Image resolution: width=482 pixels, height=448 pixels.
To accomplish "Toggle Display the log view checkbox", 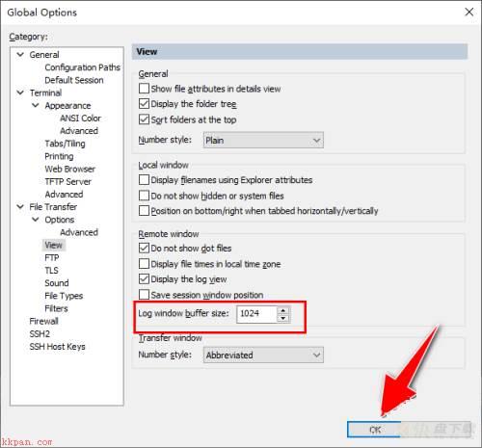I will [x=144, y=278].
